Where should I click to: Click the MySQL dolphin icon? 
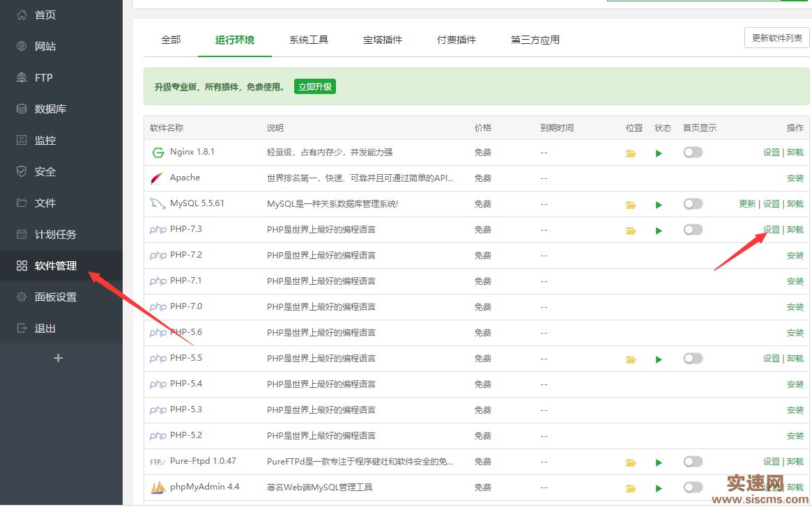coord(158,204)
